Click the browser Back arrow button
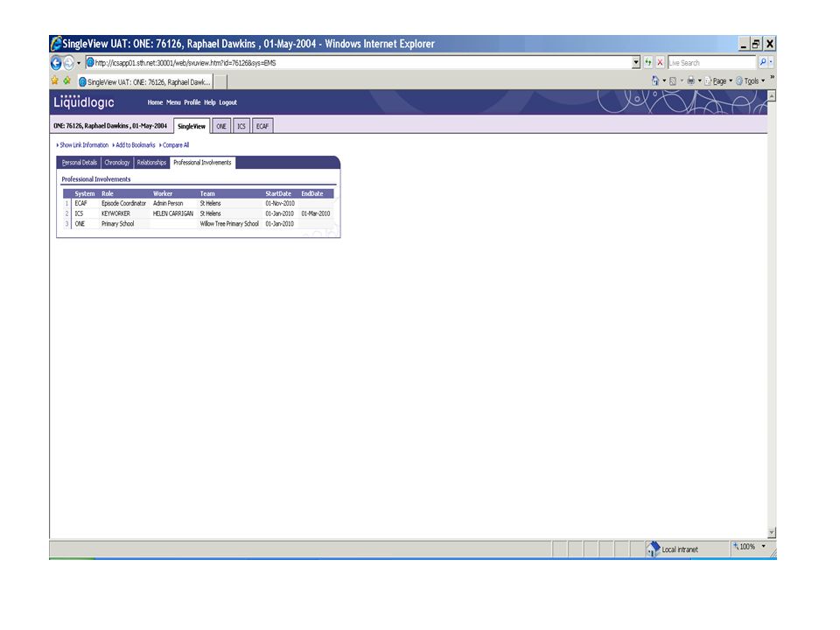 (56, 63)
